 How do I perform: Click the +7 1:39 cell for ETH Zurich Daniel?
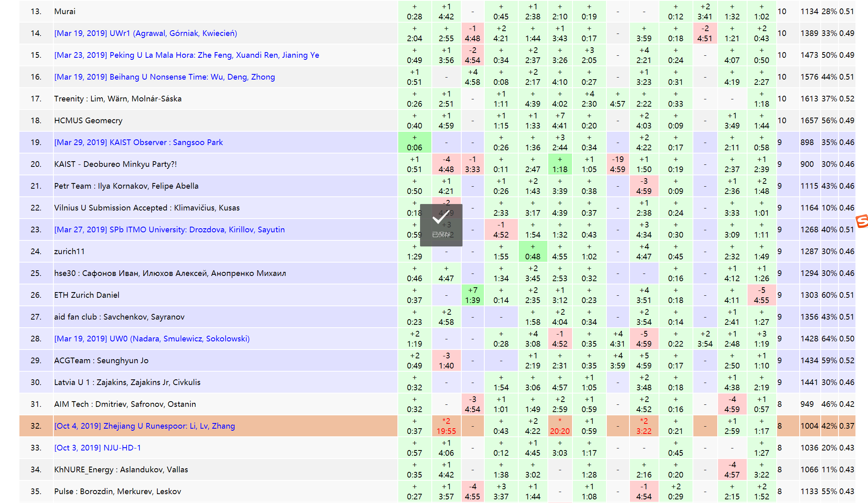click(x=472, y=295)
